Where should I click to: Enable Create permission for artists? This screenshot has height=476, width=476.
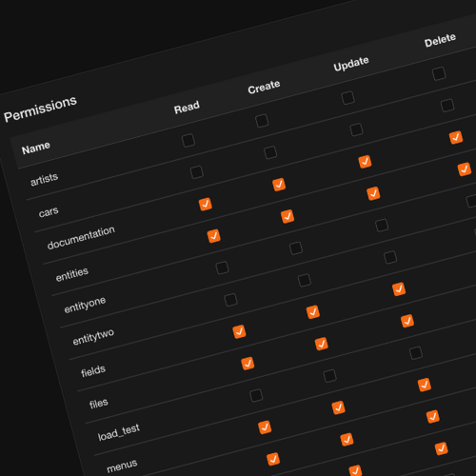pos(262,121)
